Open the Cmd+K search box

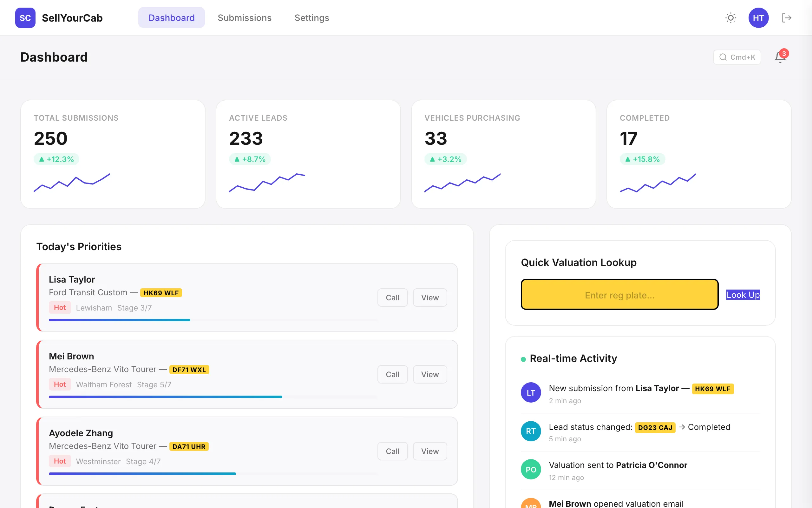(x=737, y=57)
